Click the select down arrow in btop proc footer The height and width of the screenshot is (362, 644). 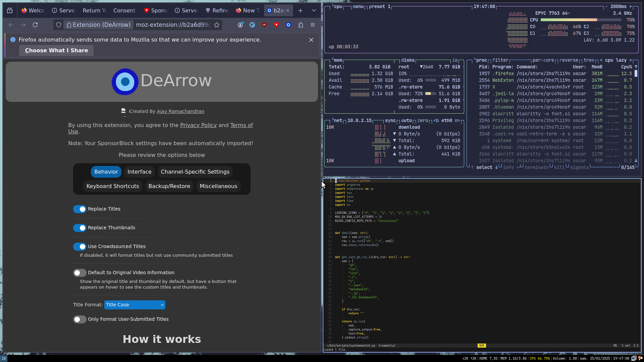coord(496,167)
